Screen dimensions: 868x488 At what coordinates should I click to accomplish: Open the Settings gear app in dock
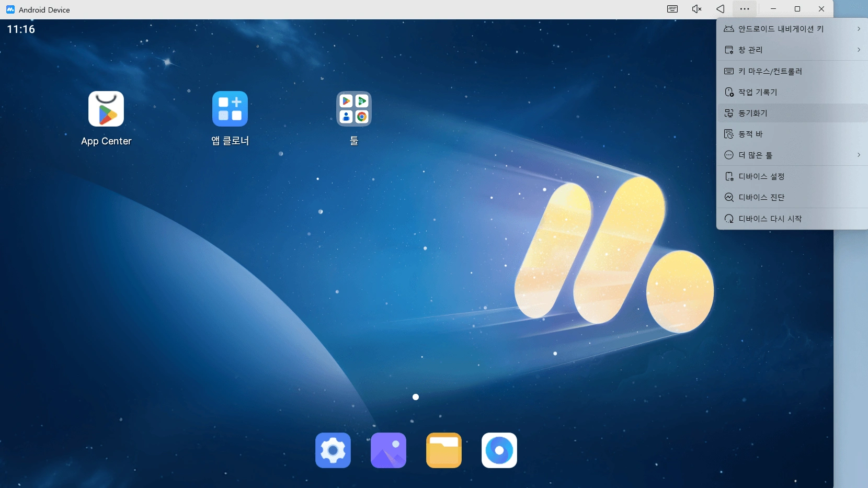[333, 450]
